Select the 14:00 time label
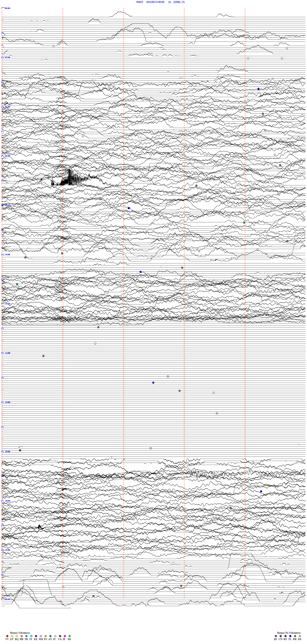Screen dimensions: 307x644 click(8, 353)
